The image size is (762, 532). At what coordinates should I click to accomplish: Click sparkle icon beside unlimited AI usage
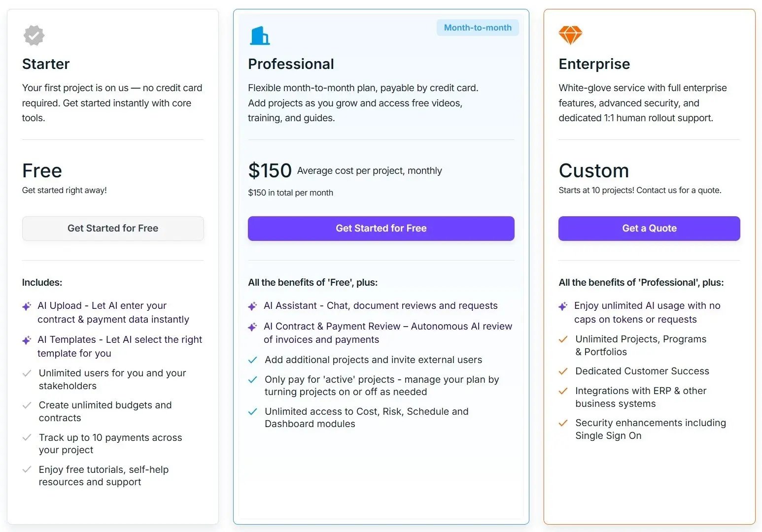pyautogui.click(x=563, y=306)
